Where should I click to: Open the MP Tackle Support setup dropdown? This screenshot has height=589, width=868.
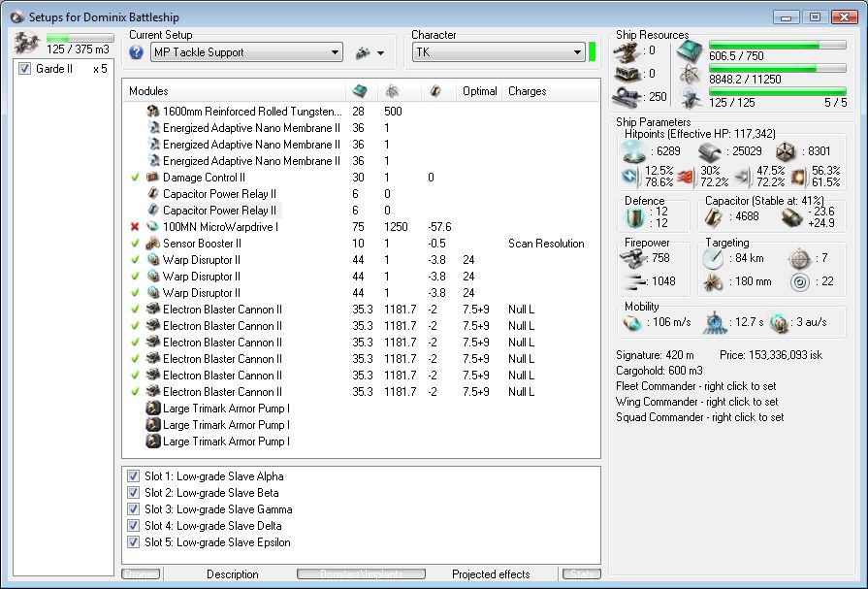(336, 52)
